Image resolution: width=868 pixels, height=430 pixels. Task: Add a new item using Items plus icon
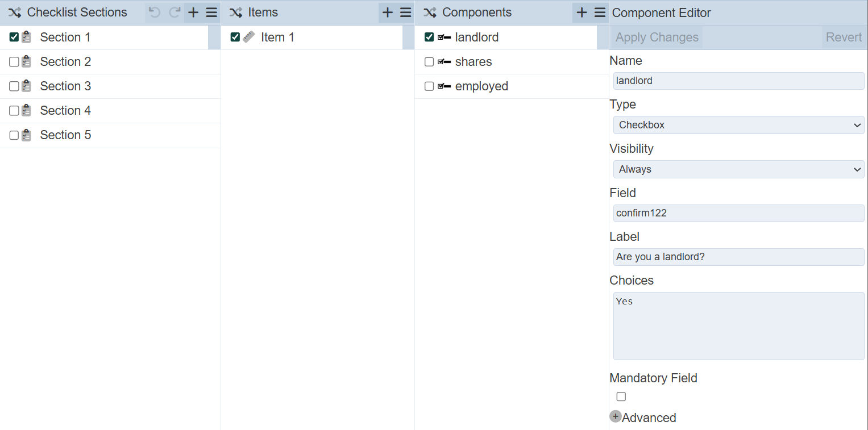coord(388,12)
